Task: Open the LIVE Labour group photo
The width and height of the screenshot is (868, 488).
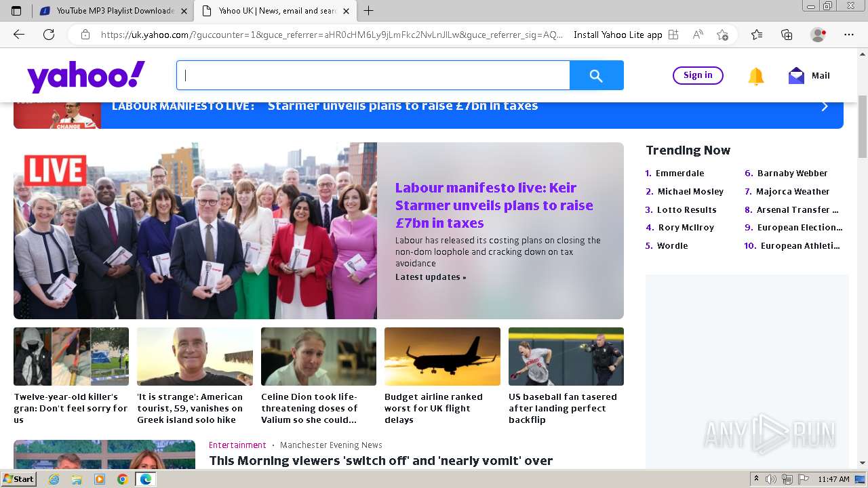Action: [195, 230]
